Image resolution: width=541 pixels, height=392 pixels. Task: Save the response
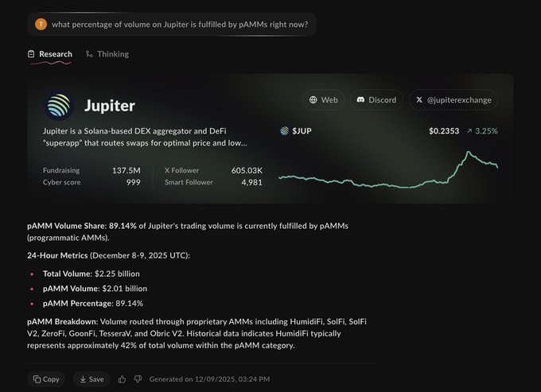click(x=91, y=379)
